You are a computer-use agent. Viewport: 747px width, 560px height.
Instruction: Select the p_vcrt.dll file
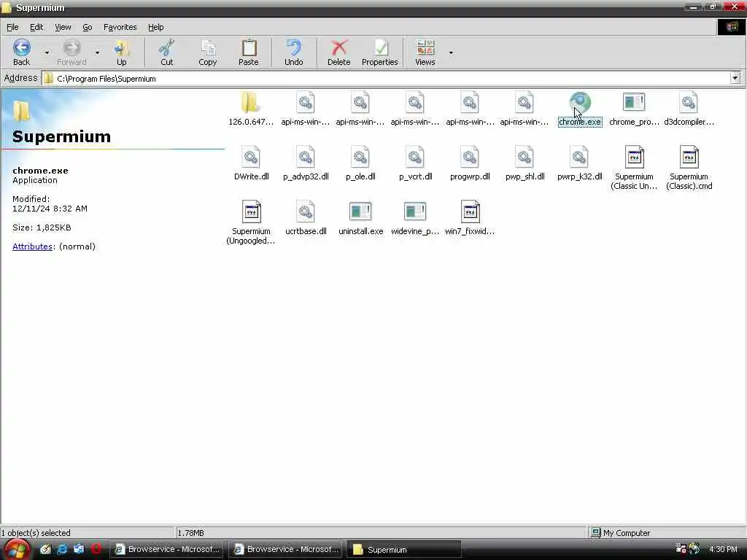tap(415, 163)
